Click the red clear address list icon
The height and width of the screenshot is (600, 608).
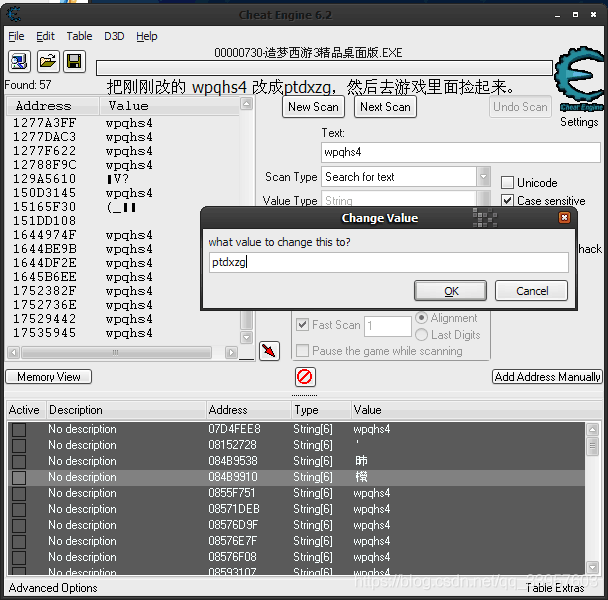pos(305,377)
